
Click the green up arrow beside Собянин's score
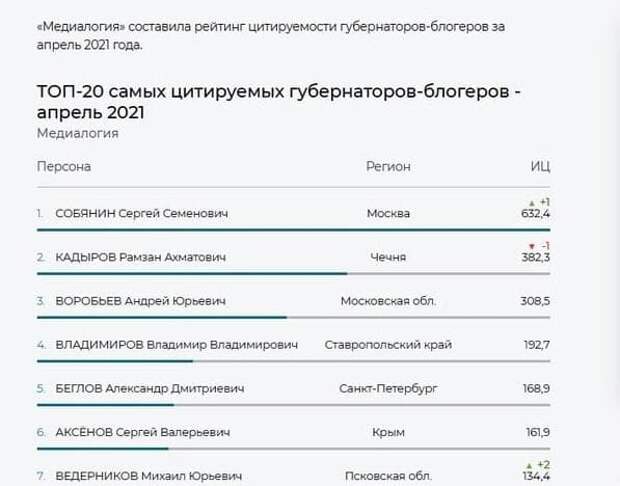pos(530,203)
